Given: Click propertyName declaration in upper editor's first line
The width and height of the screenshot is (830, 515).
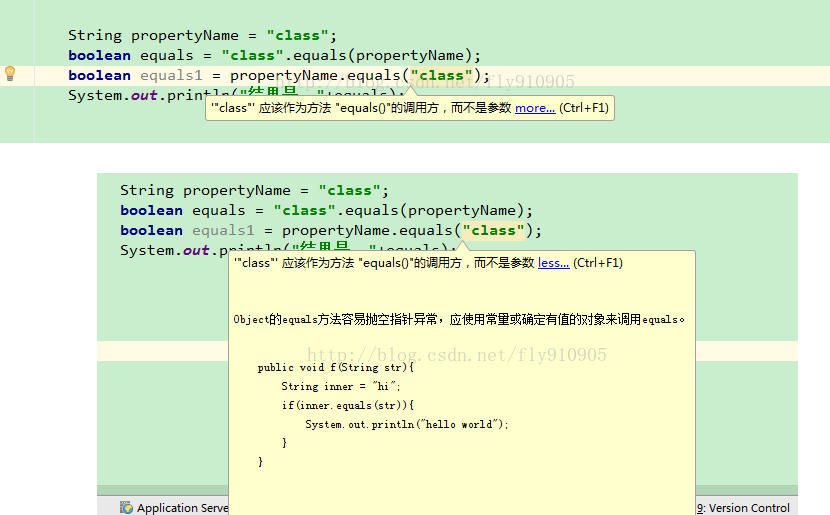Looking at the screenshot, I should [x=185, y=35].
